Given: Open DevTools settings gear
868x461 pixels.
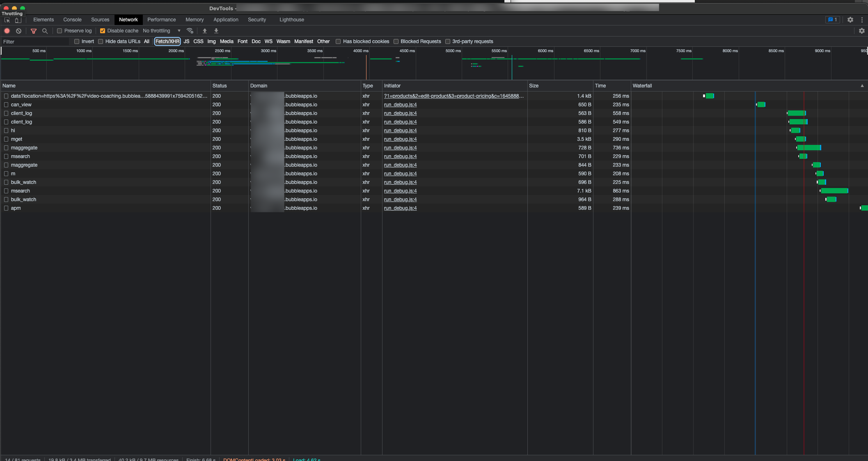Looking at the screenshot, I should [850, 20].
